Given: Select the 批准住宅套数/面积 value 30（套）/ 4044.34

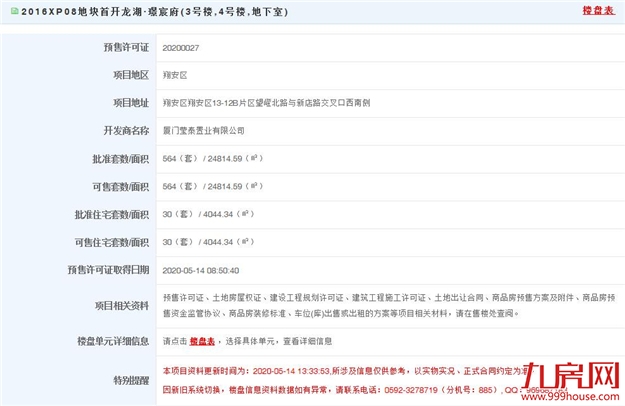Looking at the screenshot, I should (x=208, y=214).
